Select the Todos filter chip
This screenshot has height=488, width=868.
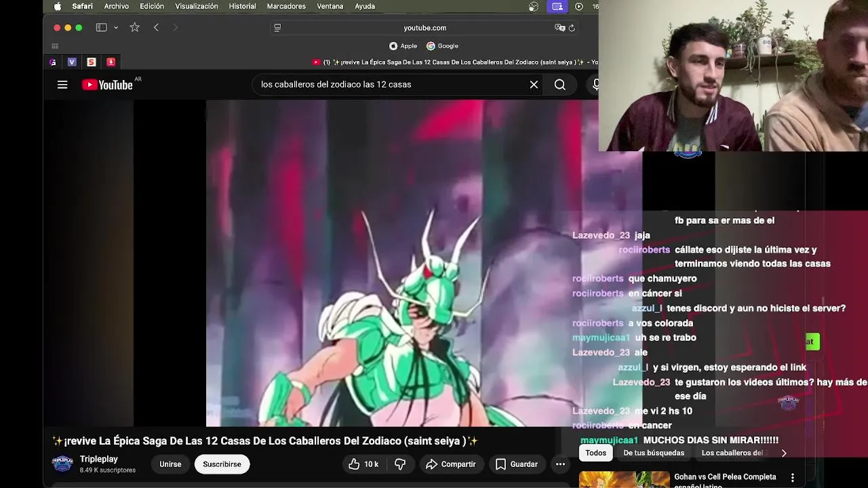(x=595, y=453)
